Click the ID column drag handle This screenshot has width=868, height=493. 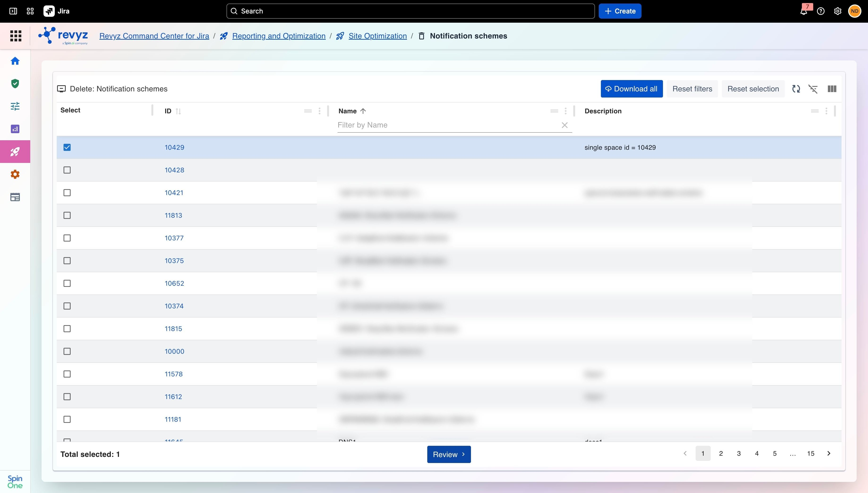pos(308,111)
